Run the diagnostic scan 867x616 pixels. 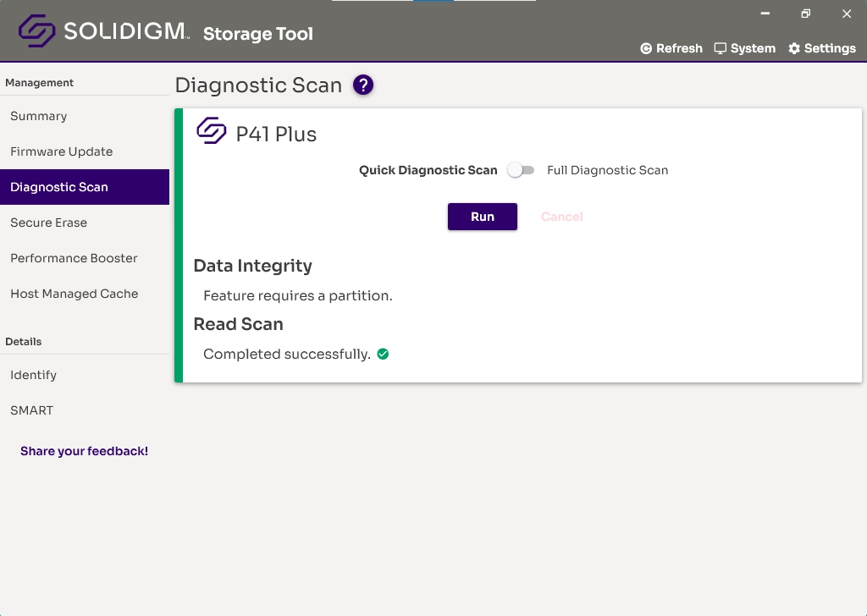[x=482, y=217]
